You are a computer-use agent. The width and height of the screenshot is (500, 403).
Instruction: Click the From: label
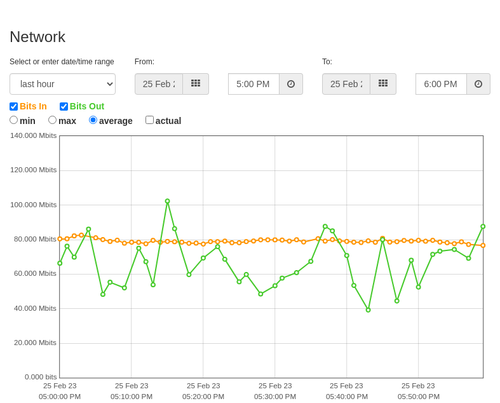144,62
